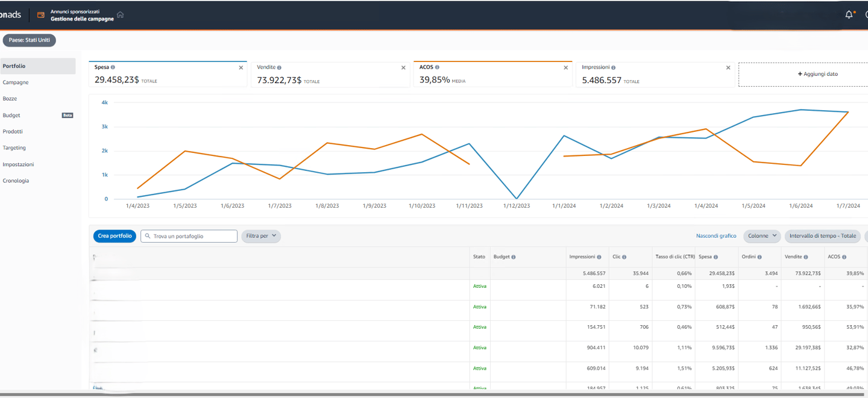Open Targeting in the sidebar
The width and height of the screenshot is (868, 398).
click(x=14, y=148)
